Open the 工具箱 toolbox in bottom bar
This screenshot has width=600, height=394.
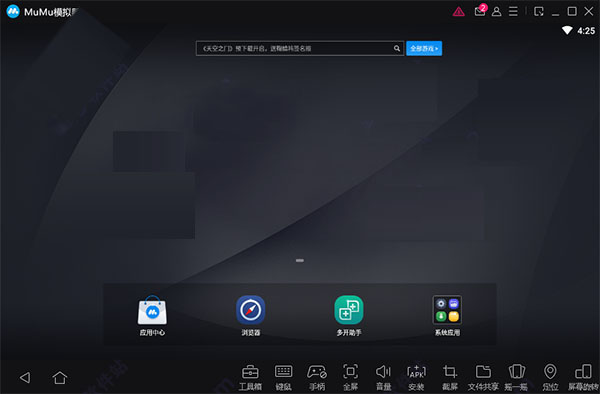[x=250, y=377]
